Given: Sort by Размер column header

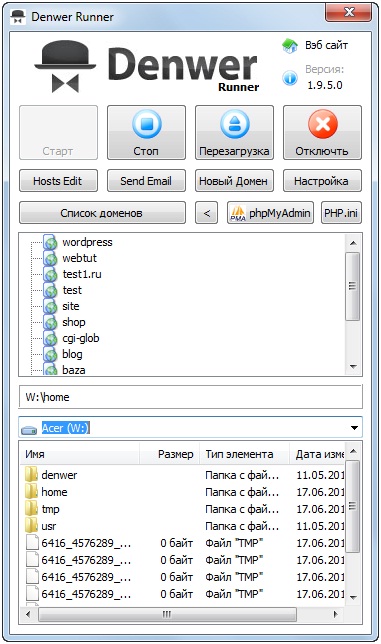Looking at the screenshot, I should click(x=170, y=454).
